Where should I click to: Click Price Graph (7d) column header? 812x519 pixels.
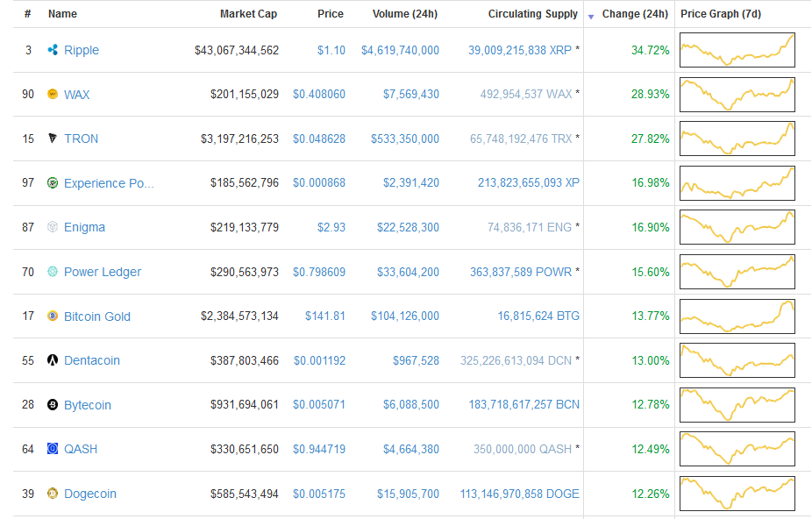tap(721, 14)
